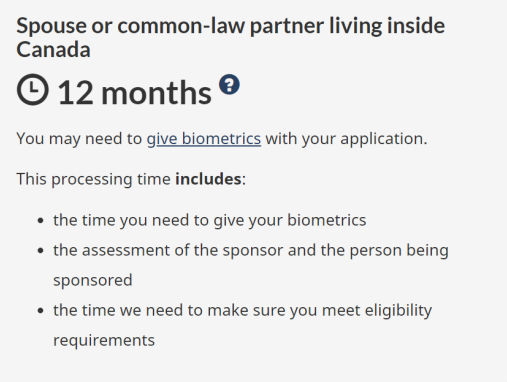
Task: Click "with your application." text
Action: click(346, 139)
